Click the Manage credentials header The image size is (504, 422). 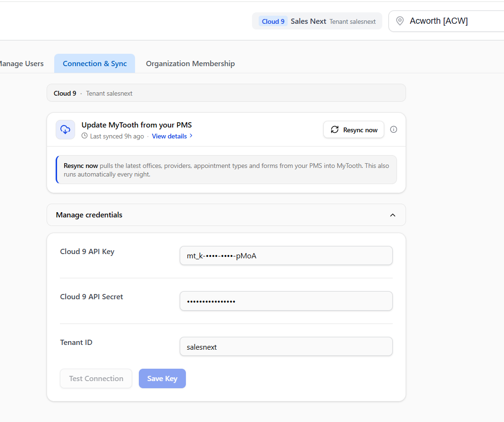tap(226, 215)
